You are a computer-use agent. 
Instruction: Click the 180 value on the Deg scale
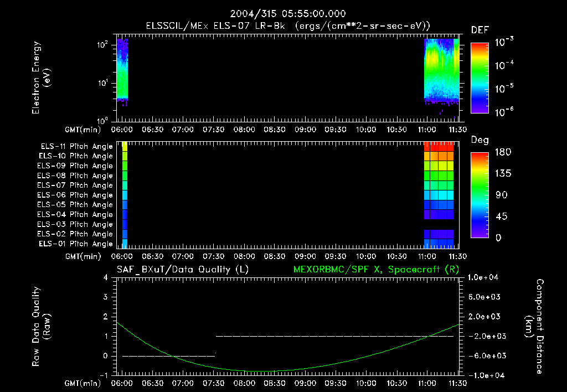(x=503, y=152)
